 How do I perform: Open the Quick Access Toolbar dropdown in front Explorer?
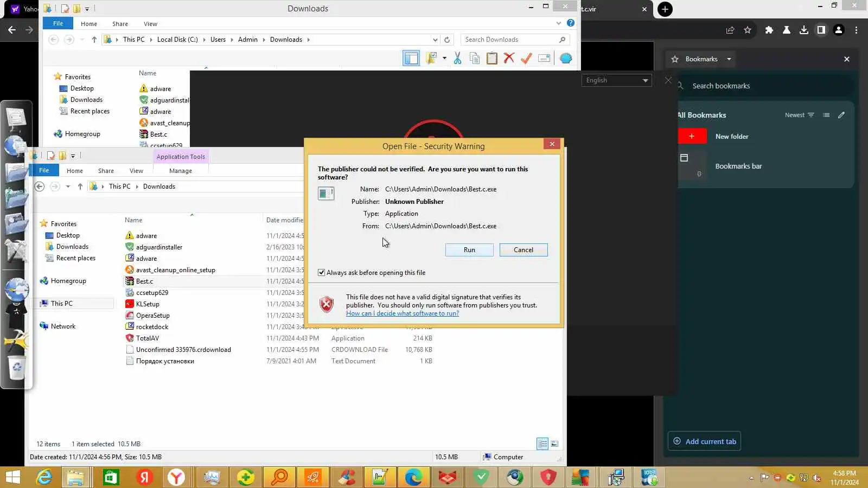[73, 156]
